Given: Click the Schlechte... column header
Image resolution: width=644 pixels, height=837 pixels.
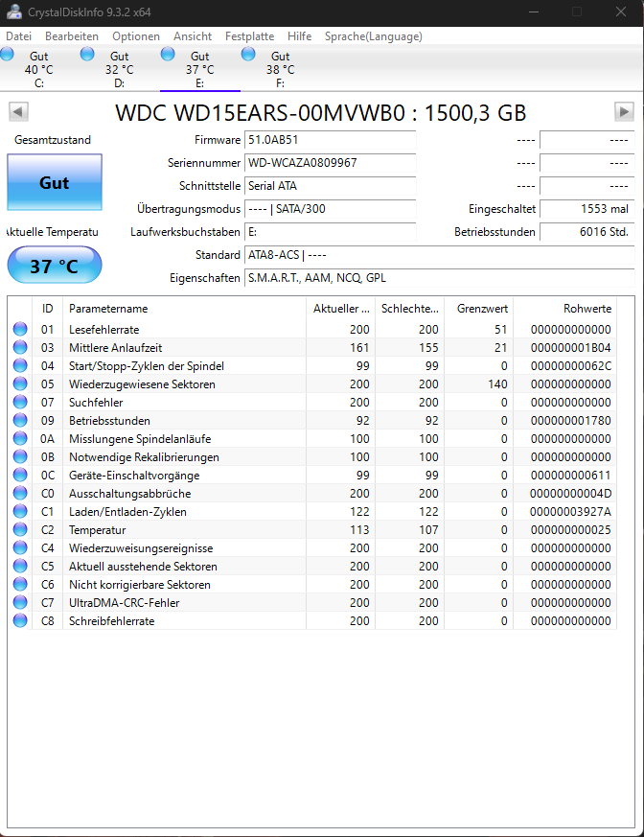Looking at the screenshot, I should point(410,309).
